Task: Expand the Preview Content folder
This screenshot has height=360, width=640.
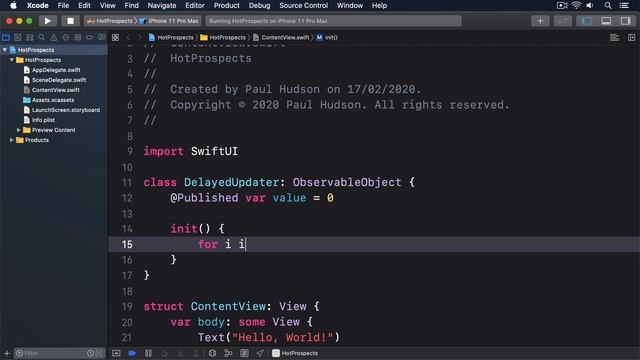Action: (18, 130)
